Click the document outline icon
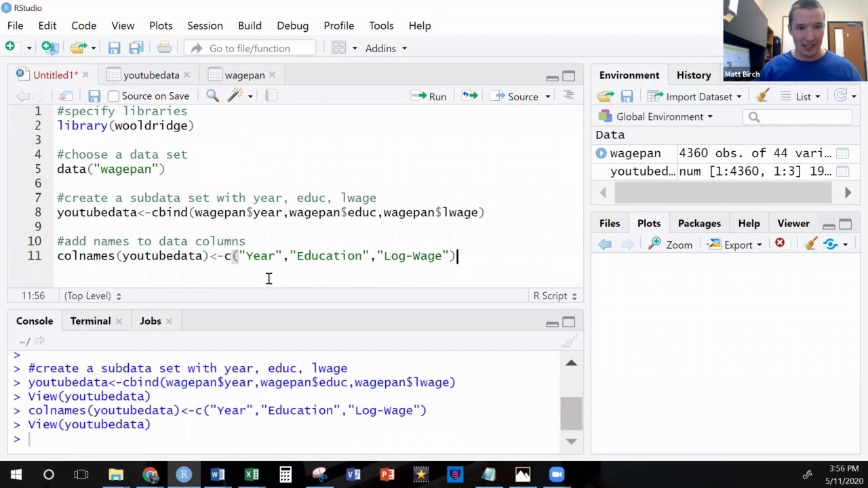This screenshot has height=488, width=868. (568, 96)
